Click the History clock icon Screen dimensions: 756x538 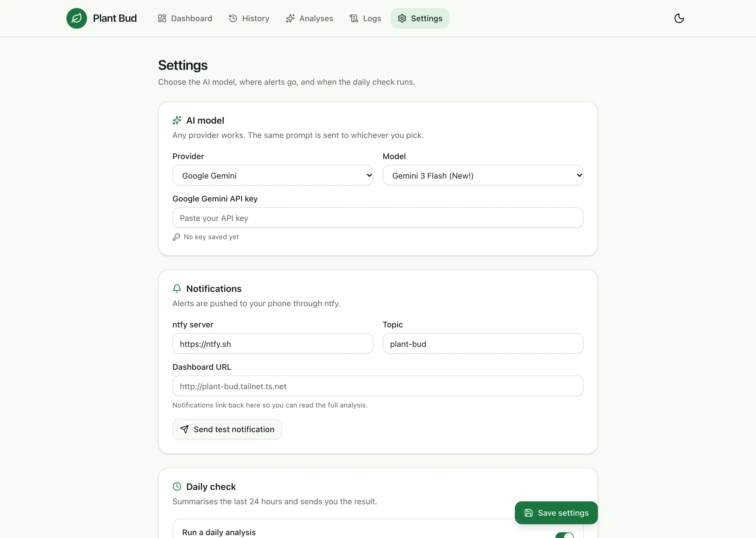pos(233,18)
